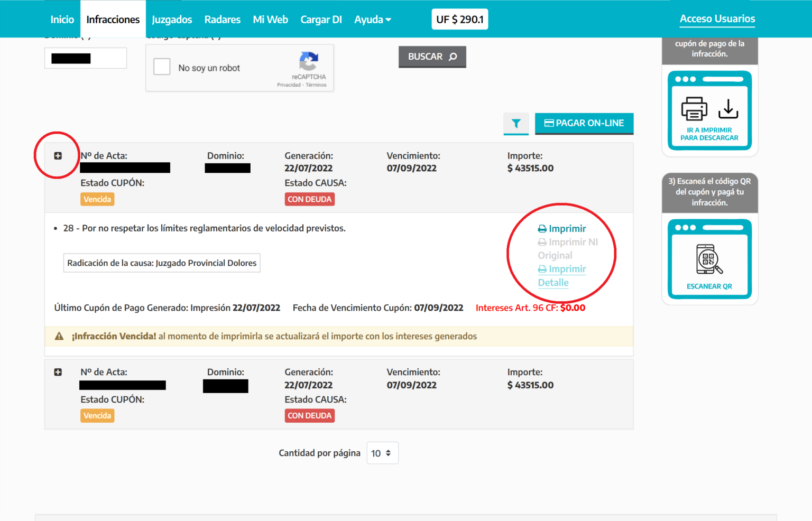Image resolution: width=812 pixels, height=521 pixels.
Task: Tap the QR scanner phone icon under ESCANEAR QR
Action: 710,260
